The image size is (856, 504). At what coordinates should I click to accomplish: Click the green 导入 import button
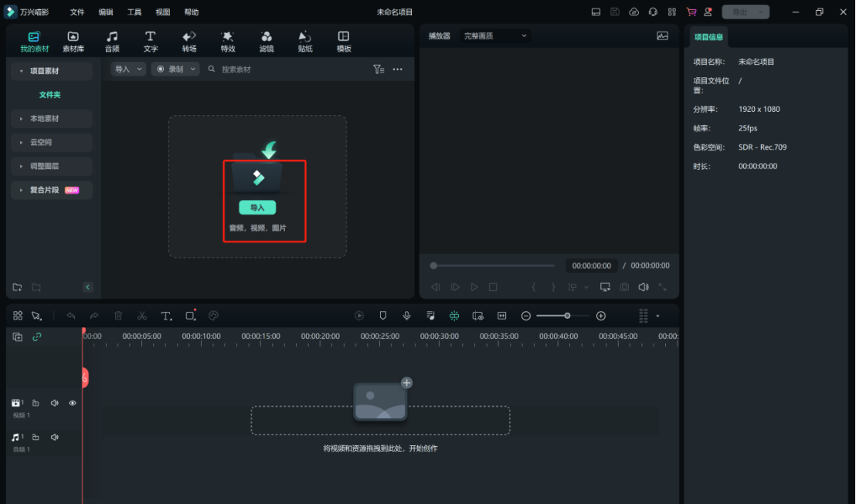[257, 208]
